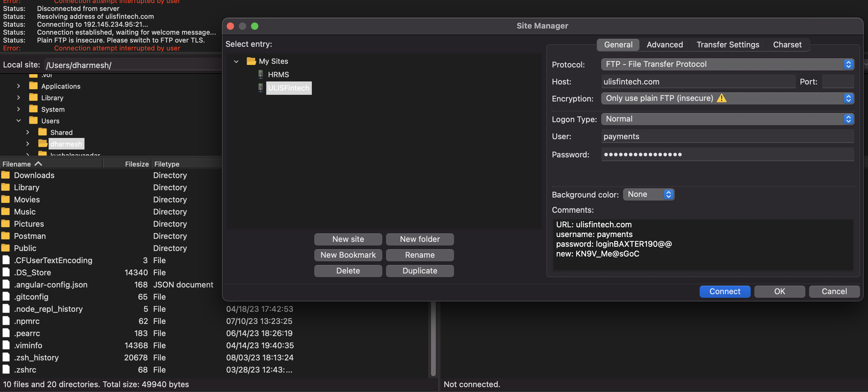Viewport: 868px width, 392px height.
Task: Click the Public folder icon in file list
Action: coord(6,248)
